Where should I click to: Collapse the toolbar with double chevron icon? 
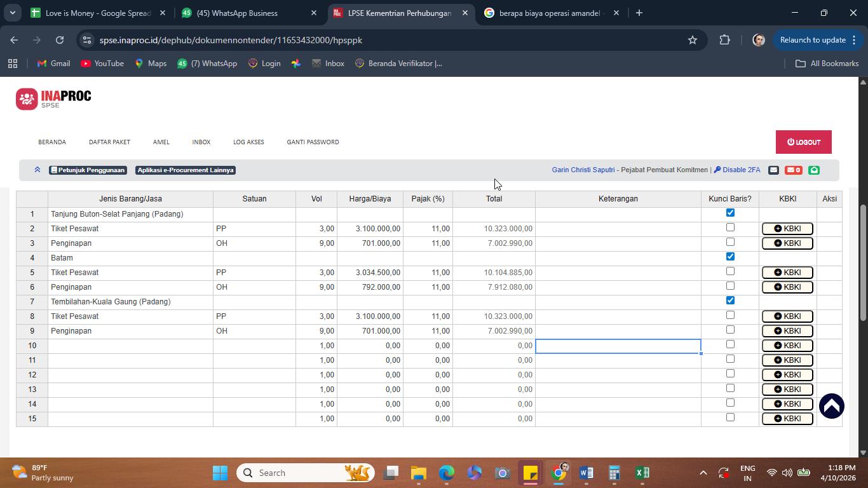pos(37,170)
